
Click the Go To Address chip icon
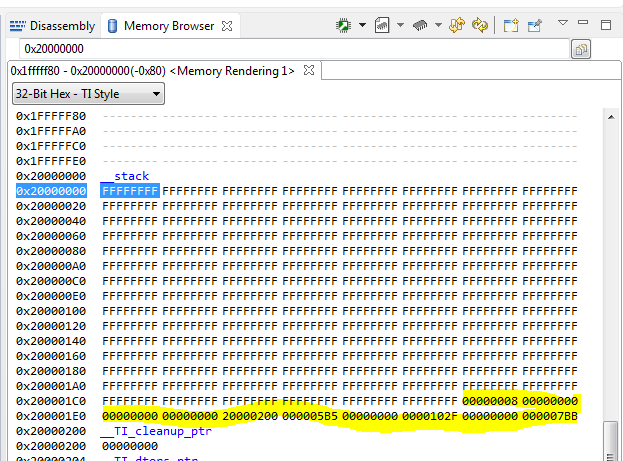tap(343, 26)
